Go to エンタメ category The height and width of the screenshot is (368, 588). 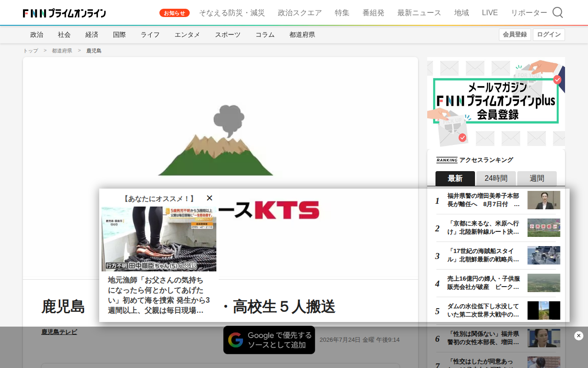187,34
